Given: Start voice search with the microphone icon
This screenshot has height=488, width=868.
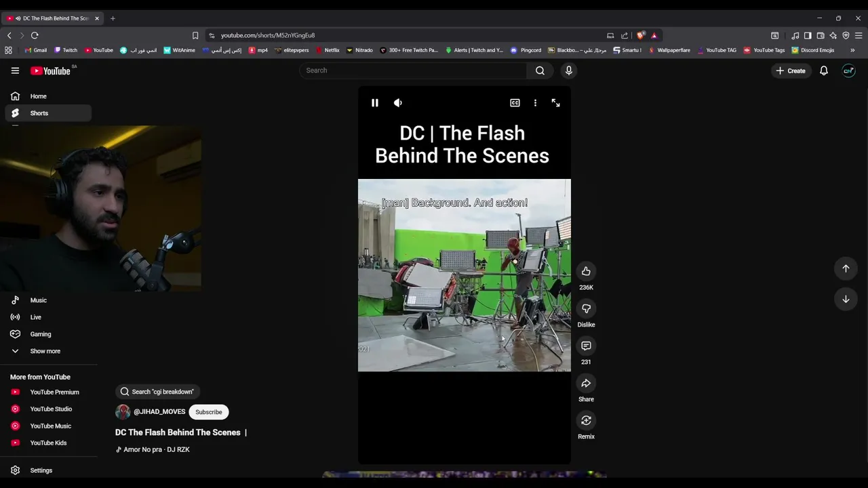Looking at the screenshot, I should pos(569,70).
